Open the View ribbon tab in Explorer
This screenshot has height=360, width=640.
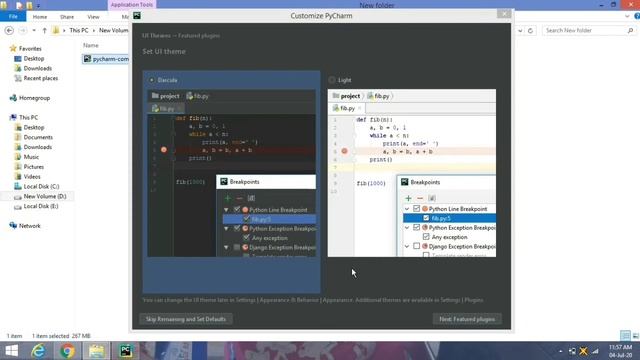pyautogui.click(x=93, y=17)
